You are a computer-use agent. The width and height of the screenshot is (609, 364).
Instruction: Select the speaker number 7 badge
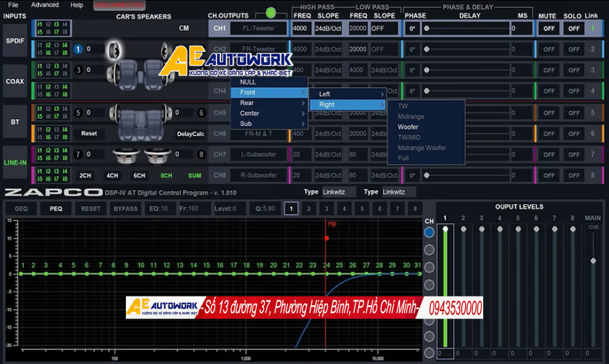point(78,154)
